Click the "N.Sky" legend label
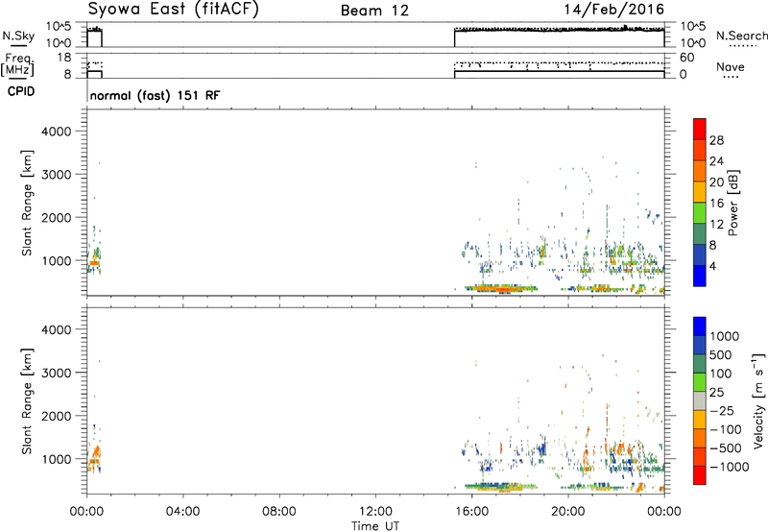The width and height of the screenshot is (768, 532). (18, 36)
